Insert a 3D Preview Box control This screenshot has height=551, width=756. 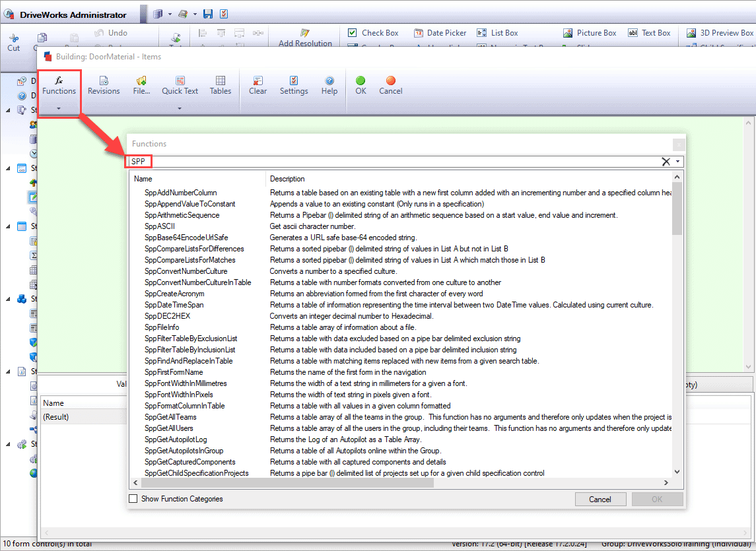(720, 33)
